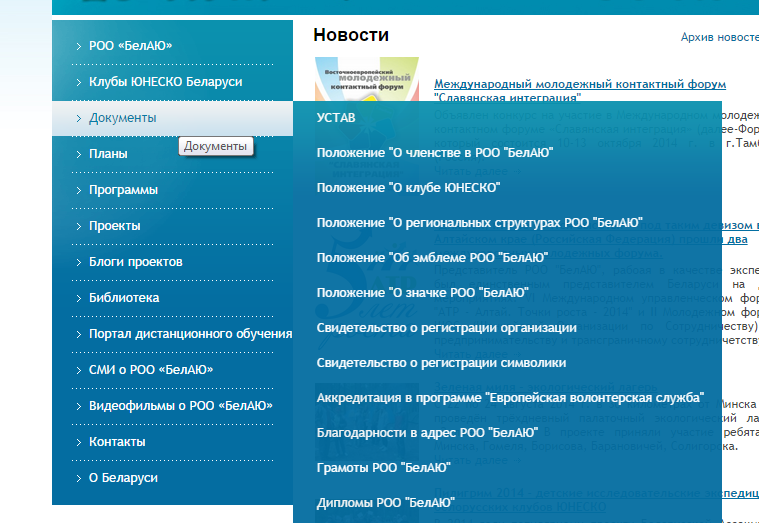Click the chevron arrow beside СМИ о РОО «БелАЮ»
Image resolution: width=759 pixels, height=523 pixels.
[79, 370]
